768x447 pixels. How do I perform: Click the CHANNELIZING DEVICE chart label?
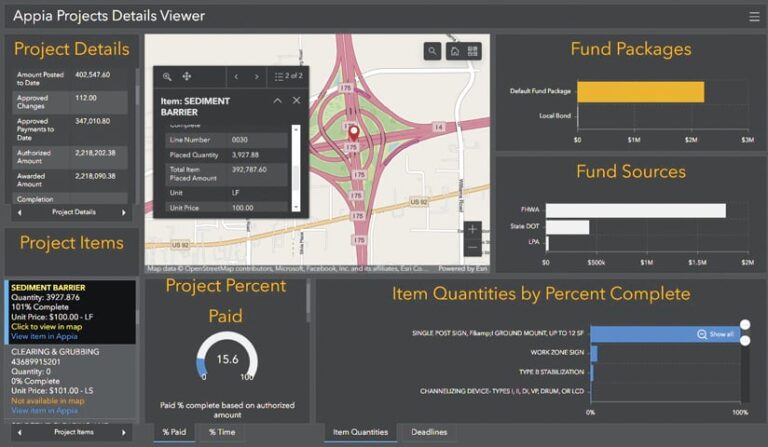(x=502, y=391)
